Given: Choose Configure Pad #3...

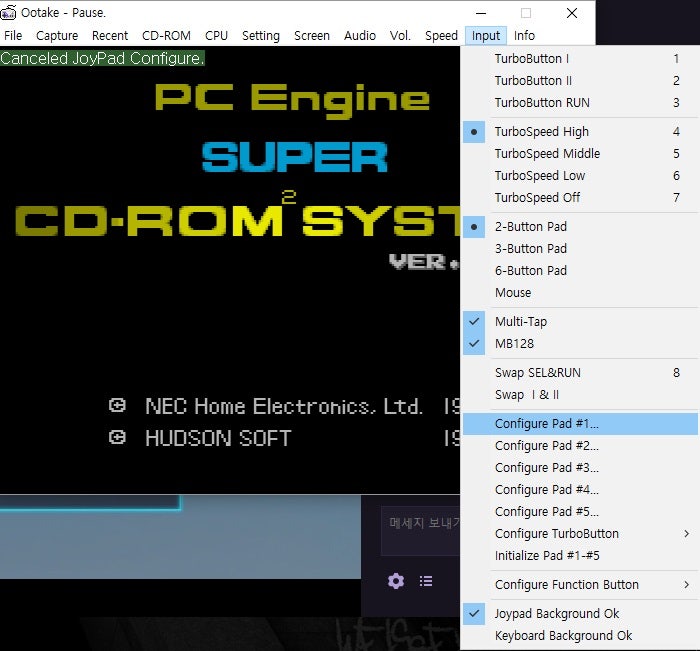Looking at the screenshot, I should coord(580,467).
